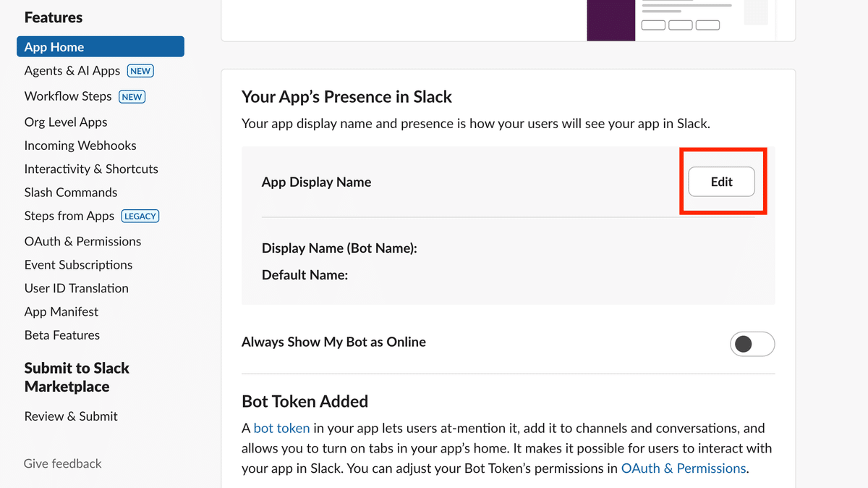Open the App Home section
Screen dimensions: 868x488
click(x=54, y=46)
